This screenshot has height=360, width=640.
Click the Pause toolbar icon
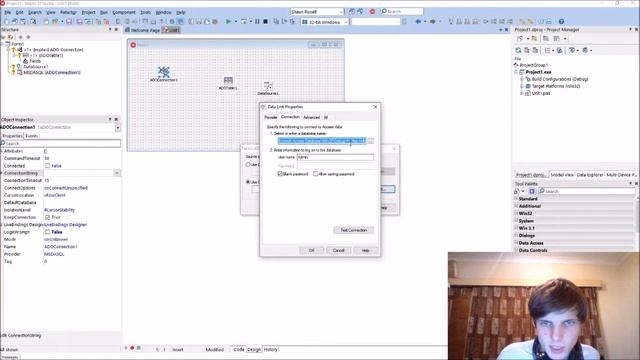[257, 21]
